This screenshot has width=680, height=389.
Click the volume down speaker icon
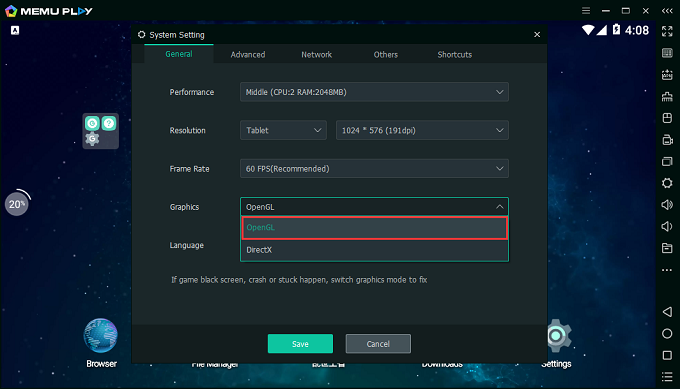667,226
